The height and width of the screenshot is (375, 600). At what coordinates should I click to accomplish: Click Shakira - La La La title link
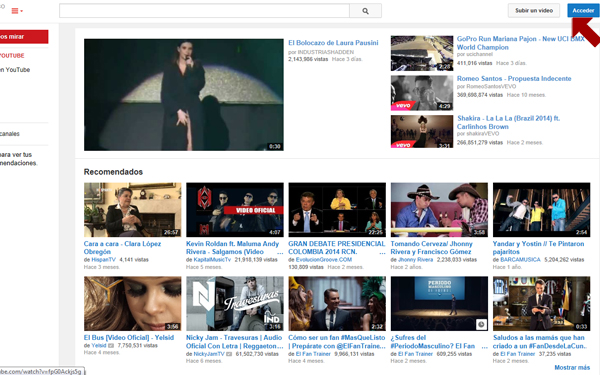tap(508, 122)
